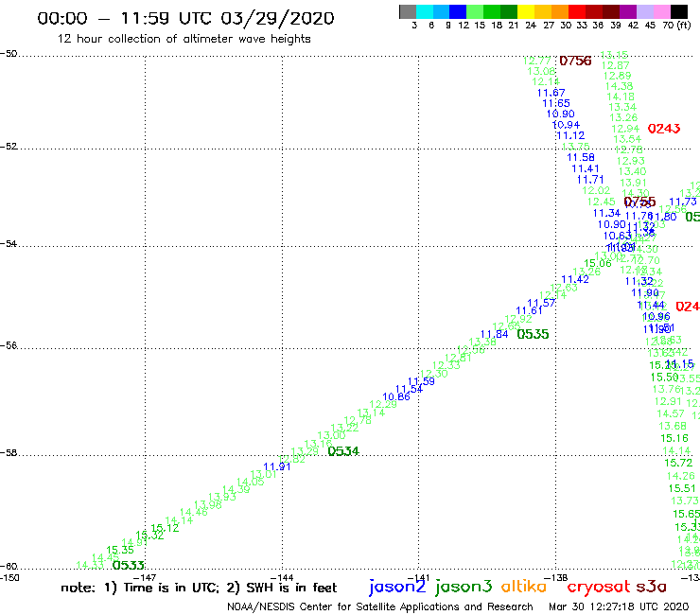Click the '-58' latitude axis label
700x615 pixels.
pyautogui.click(x=9, y=453)
